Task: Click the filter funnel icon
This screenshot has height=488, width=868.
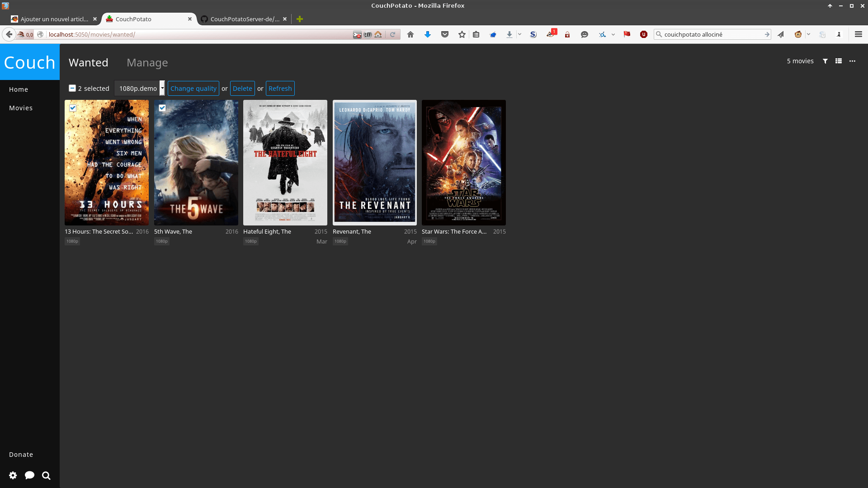Action: coord(825,61)
